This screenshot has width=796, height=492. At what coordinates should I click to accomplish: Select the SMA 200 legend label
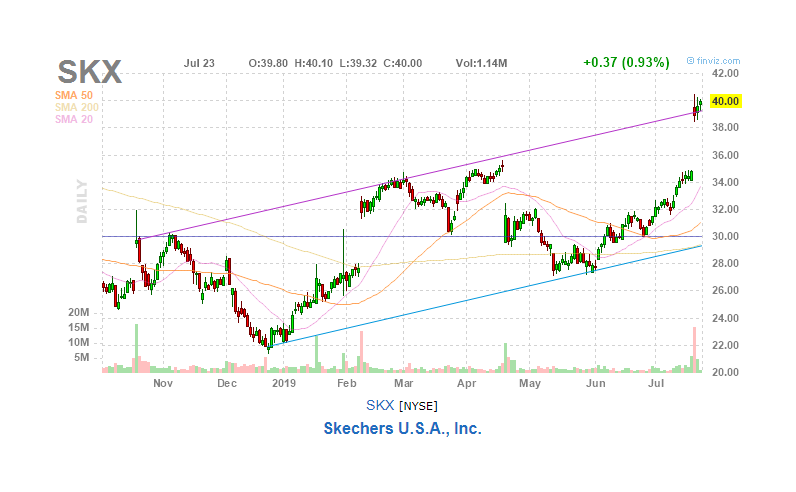click(77, 107)
